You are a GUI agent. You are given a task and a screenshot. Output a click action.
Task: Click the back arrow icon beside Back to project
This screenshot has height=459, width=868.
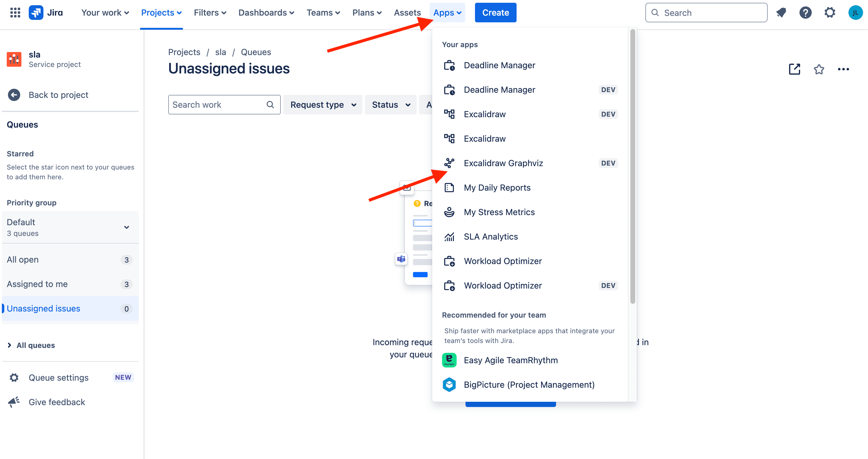click(x=14, y=95)
